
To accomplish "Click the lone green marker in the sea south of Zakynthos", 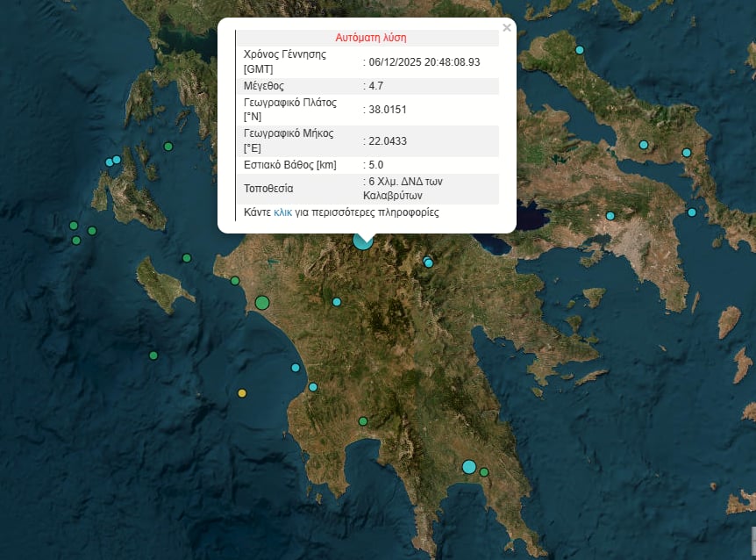I will [x=153, y=355].
